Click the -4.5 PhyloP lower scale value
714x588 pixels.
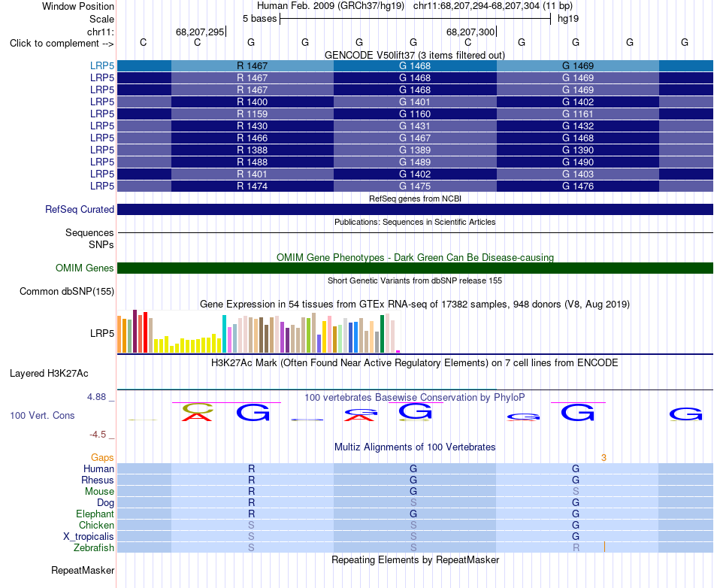(x=98, y=435)
